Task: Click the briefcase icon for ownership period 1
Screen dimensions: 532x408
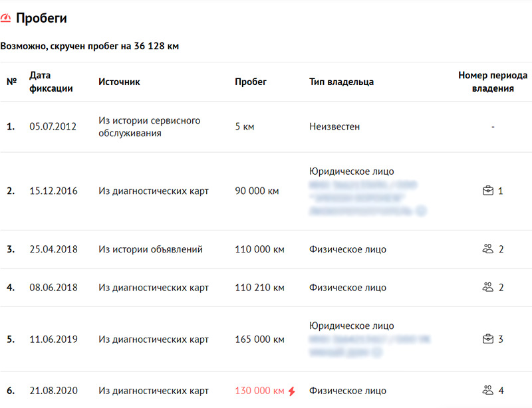Action: click(x=487, y=191)
